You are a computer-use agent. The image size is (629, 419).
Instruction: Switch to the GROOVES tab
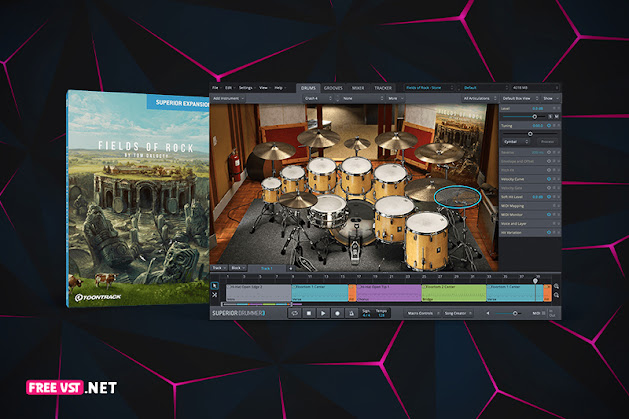tap(333, 88)
